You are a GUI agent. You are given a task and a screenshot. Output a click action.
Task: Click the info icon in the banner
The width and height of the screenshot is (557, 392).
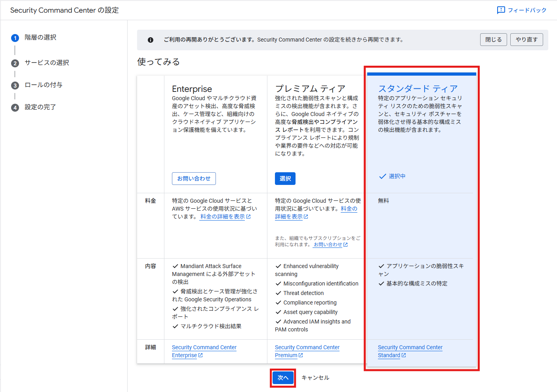pos(151,40)
